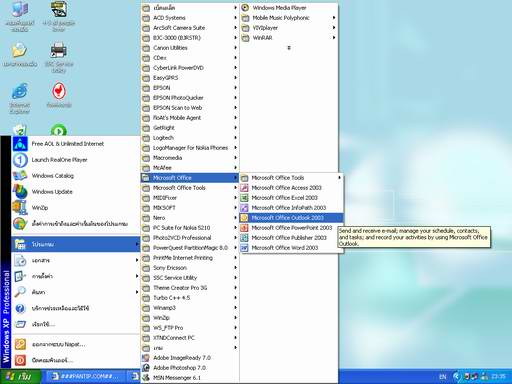
Task: Click the Windows Media Player icon
Action: click(245, 8)
